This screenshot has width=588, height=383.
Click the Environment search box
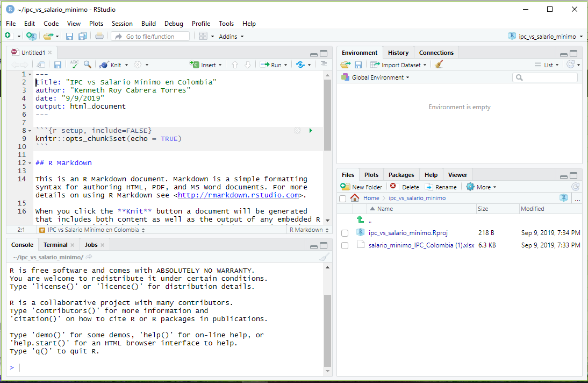coord(545,77)
